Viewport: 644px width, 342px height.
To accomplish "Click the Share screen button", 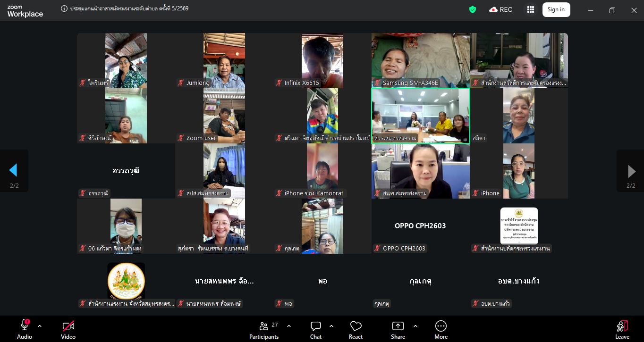I will click(x=398, y=330).
